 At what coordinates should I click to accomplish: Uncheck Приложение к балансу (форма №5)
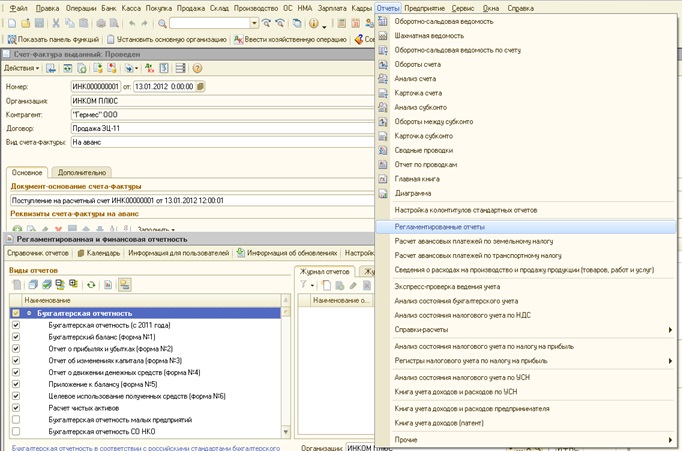point(16,384)
